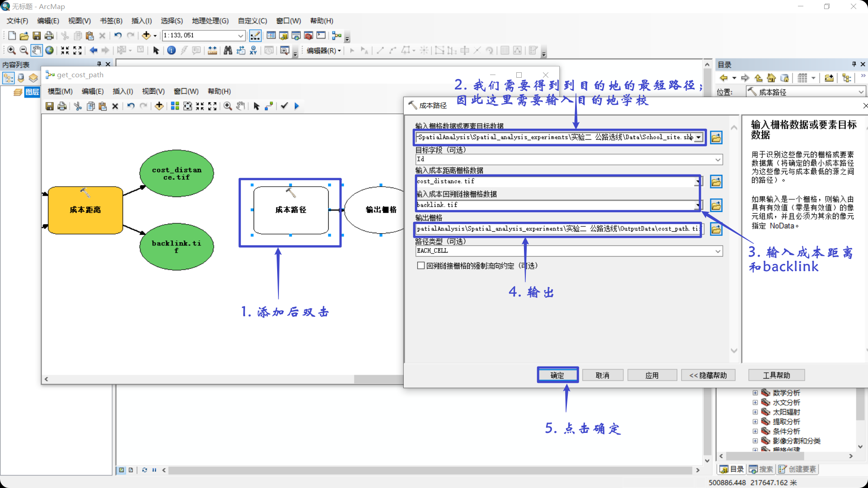This screenshot has height=488, width=868.
Task: Open the 目标字段 dropdown showing Id
Action: click(717, 160)
